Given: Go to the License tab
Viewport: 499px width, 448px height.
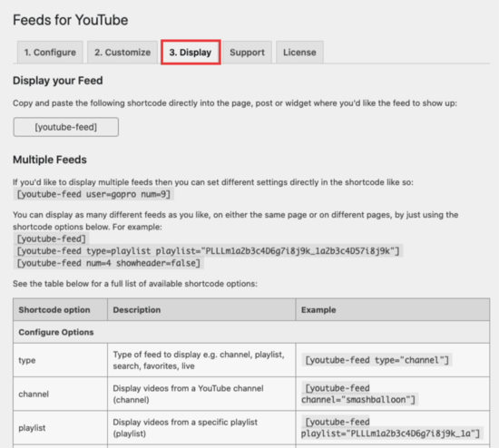Looking at the screenshot, I should pyautogui.click(x=299, y=53).
